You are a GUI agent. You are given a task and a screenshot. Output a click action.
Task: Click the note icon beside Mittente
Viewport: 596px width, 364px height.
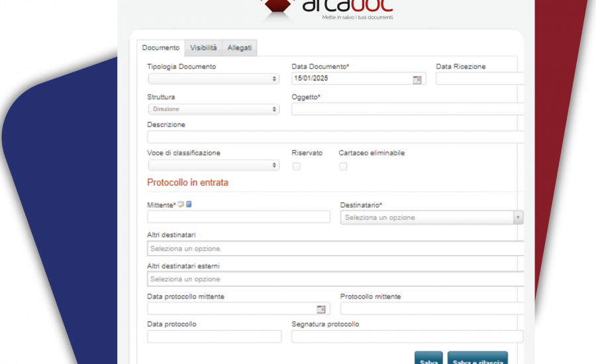click(x=181, y=205)
